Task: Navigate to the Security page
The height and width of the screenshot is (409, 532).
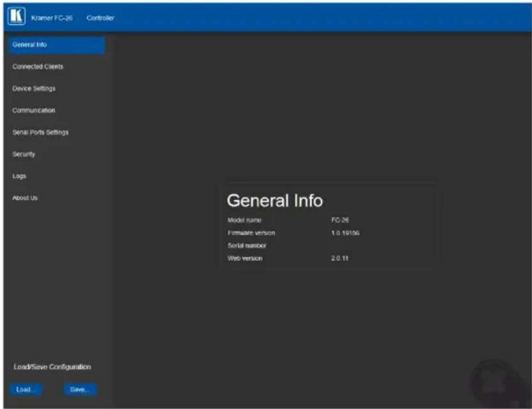Action: [23, 154]
